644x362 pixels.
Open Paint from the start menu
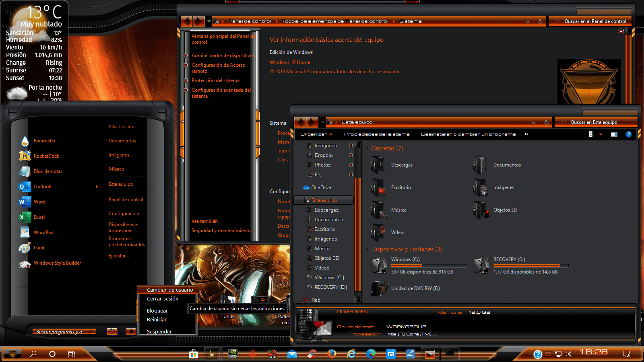click(39, 247)
